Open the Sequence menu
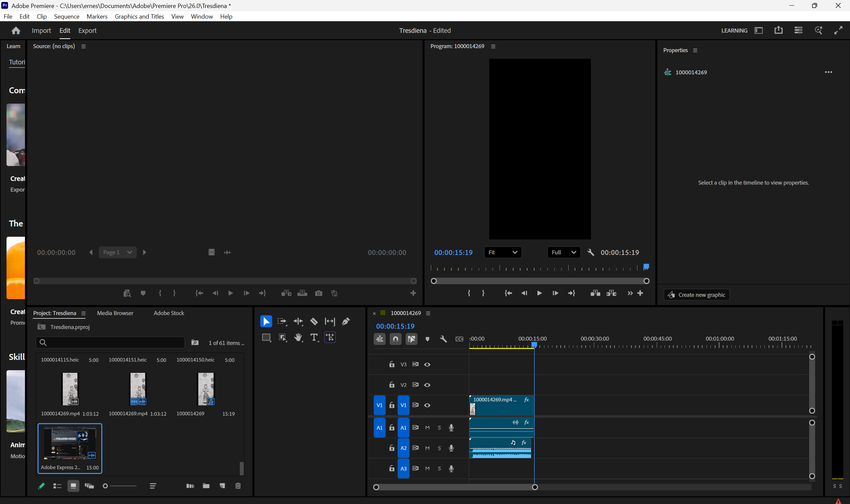Screen dimensions: 850x504 pyautogui.click(x=66, y=16)
